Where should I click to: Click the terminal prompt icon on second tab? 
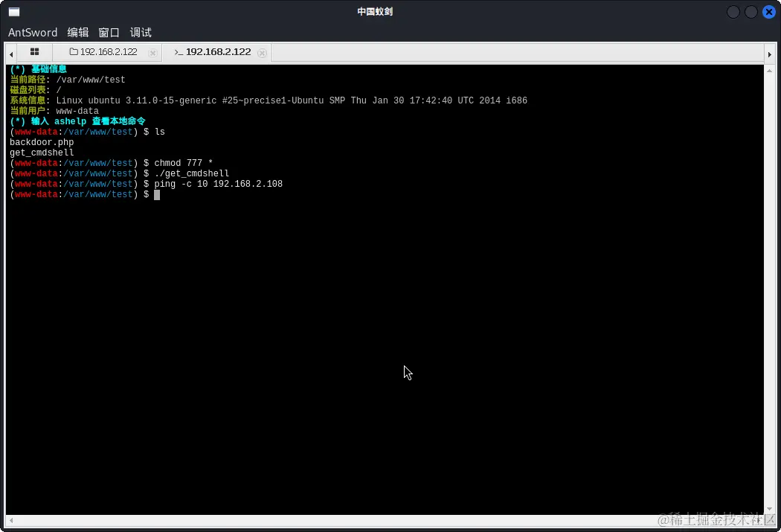click(179, 52)
